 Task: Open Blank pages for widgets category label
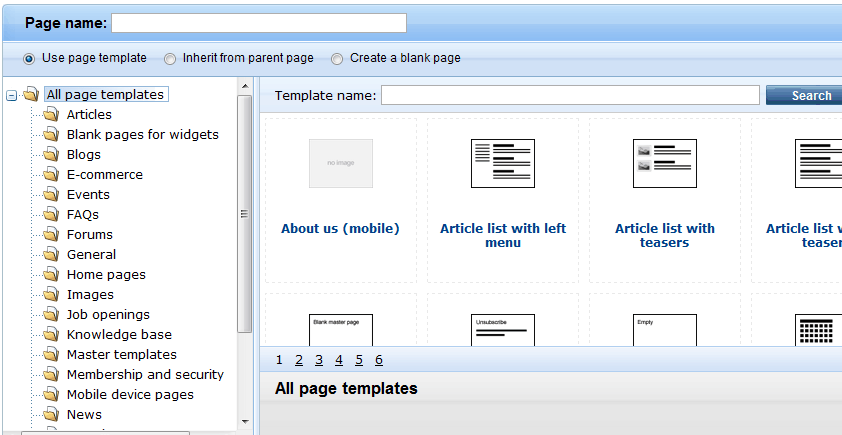(x=143, y=134)
